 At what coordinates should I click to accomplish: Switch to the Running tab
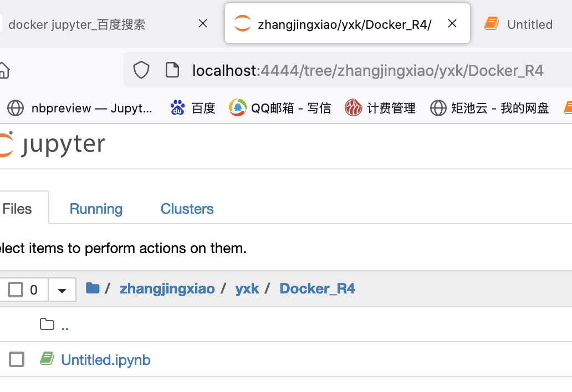coord(95,209)
